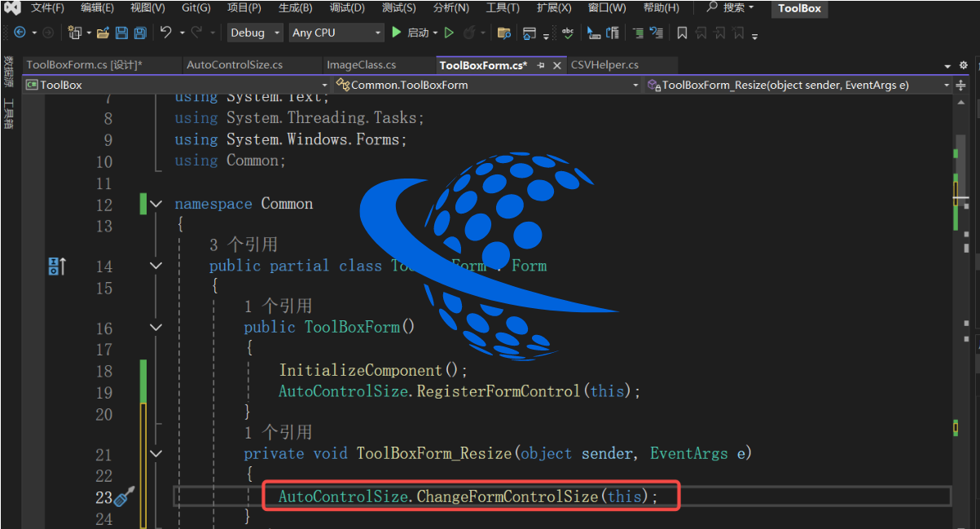Image resolution: width=980 pixels, height=529 pixels.
Task: Open the ToolBoxForm_Resize member dropdown
Action: pos(798,85)
